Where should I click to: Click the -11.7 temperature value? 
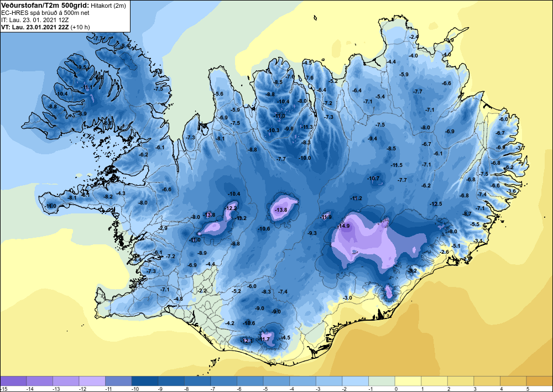[264, 339]
